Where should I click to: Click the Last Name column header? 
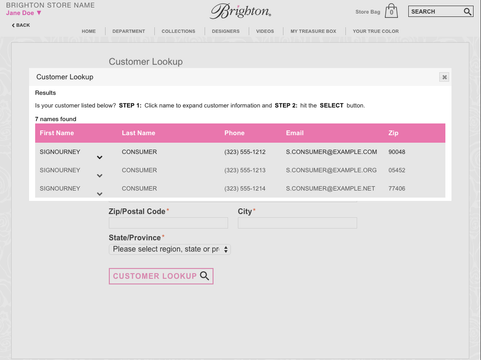point(138,133)
